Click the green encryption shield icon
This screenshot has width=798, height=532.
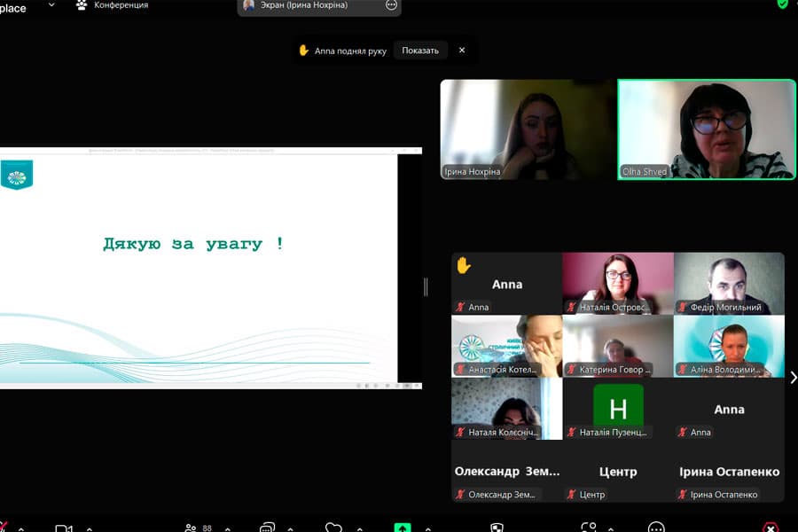pyautogui.click(x=782, y=4)
